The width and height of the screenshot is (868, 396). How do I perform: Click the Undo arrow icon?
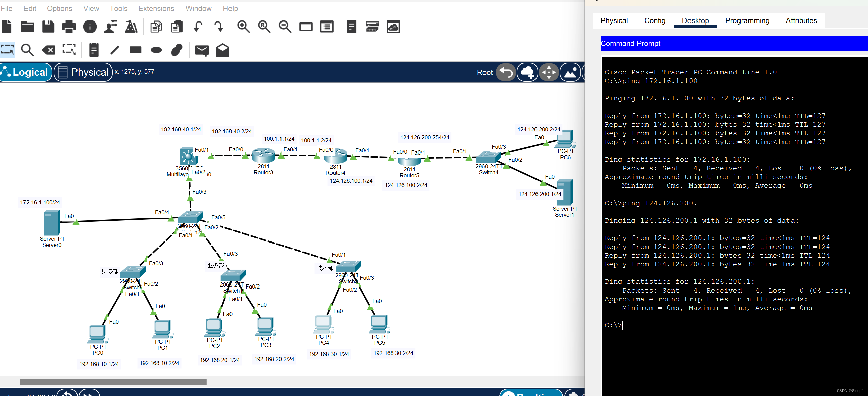[x=198, y=27]
